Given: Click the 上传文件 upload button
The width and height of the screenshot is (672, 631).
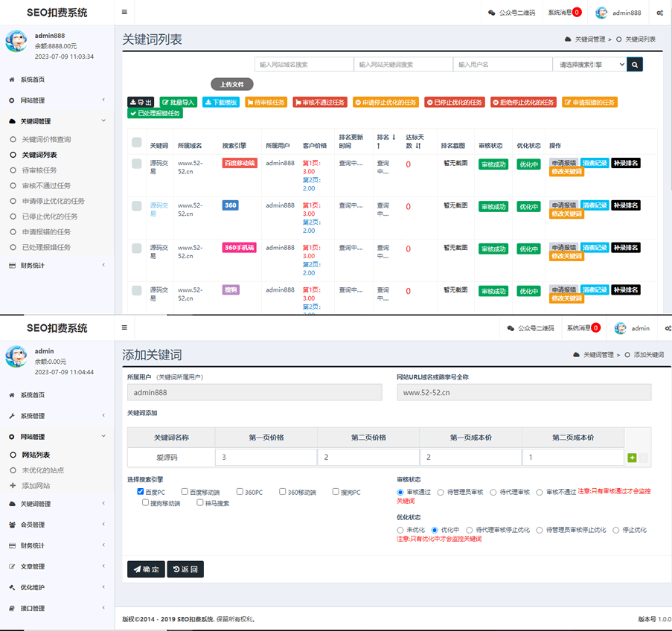Looking at the screenshot, I should point(232,84).
